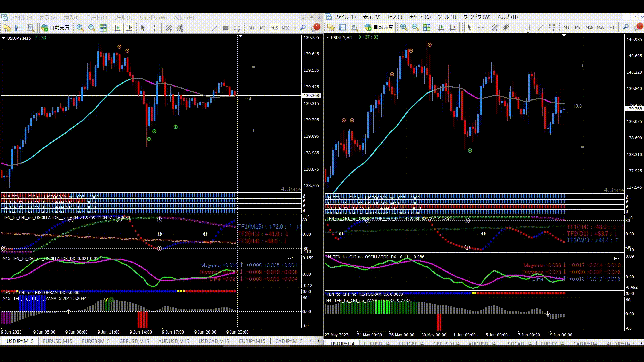Select the Fibonacci retracement tool in right toolbar
This screenshot has height=362, width=644.
552,27
